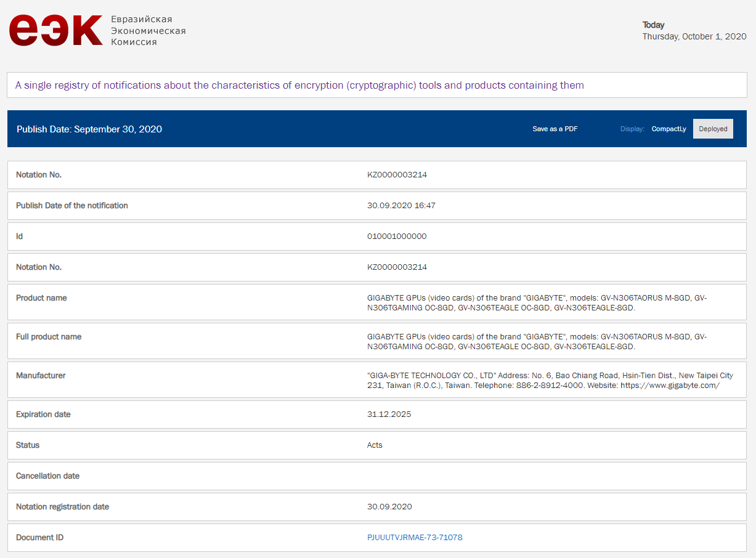Click the Product name value text
756x558 pixels.
pyautogui.click(x=537, y=303)
